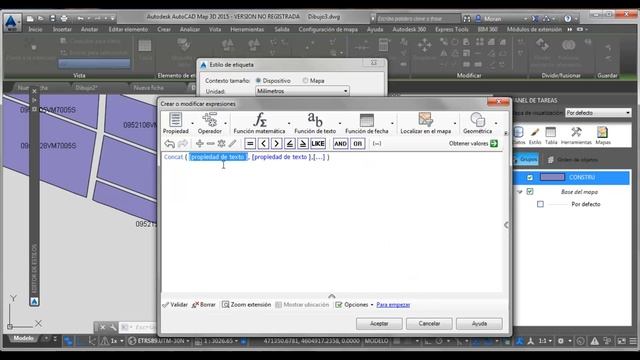Click the CONSTRU layer purple color swatch
Screen dimensions: 640x360
[552, 177]
